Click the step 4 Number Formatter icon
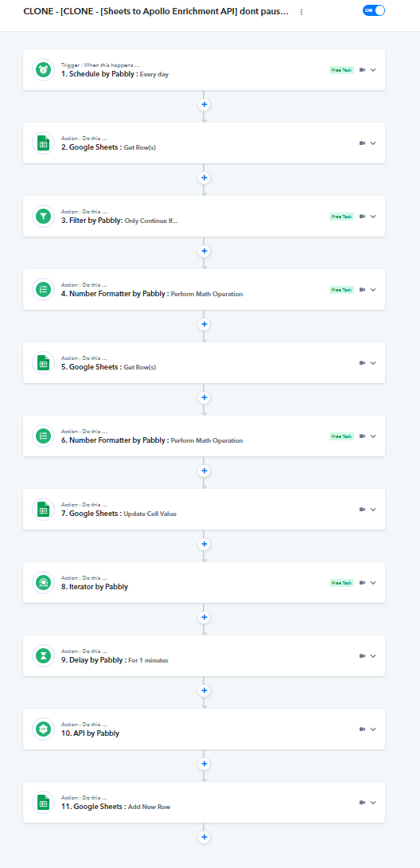This screenshot has width=420, height=868. [43, 290]
